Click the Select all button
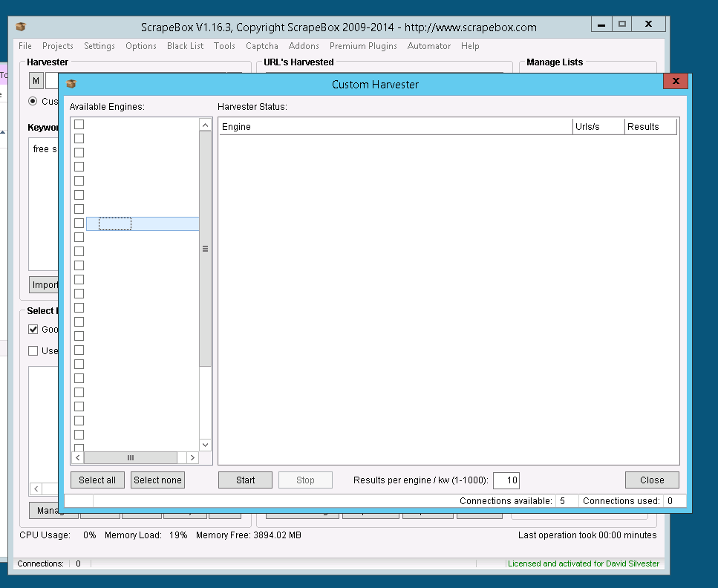The height and width of the screenshot is (588, 718). click(97, 480)
